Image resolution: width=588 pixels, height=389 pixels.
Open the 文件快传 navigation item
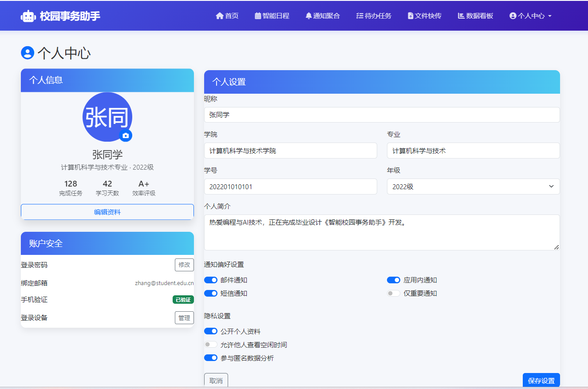(424, 15)
